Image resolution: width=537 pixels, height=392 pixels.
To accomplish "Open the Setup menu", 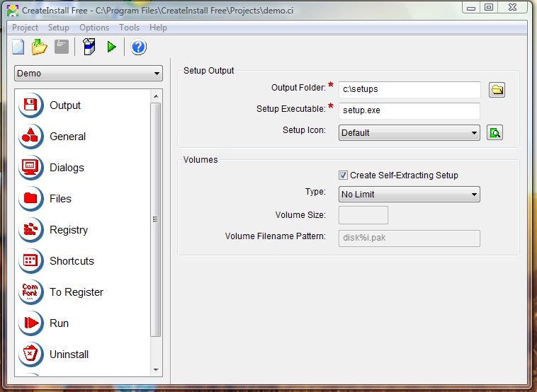I will tap(59, 28).
